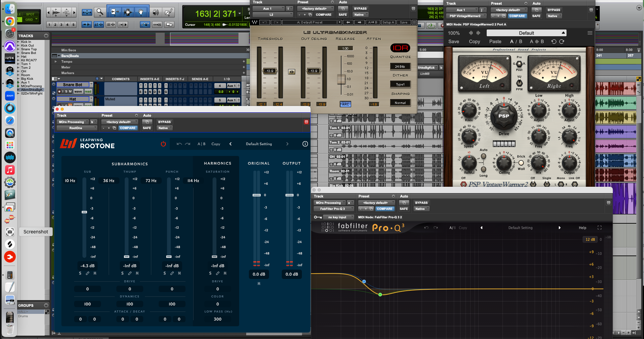Open RootOne info icon
The image size is (644, 339).
pyautogui.click(x=305, y=144)
